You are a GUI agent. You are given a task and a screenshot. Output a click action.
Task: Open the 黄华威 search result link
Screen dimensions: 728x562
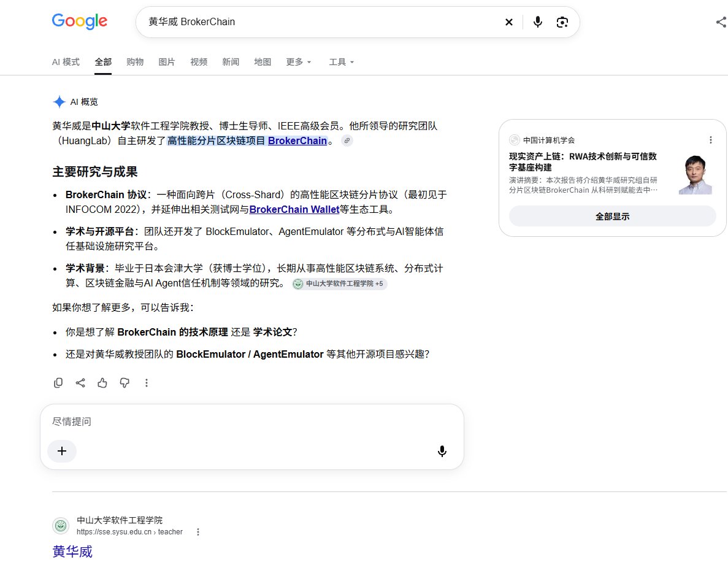(x=72, y=552)
